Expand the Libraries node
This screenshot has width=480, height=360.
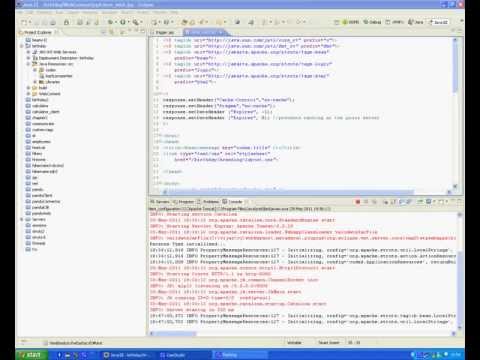[35, 82]
